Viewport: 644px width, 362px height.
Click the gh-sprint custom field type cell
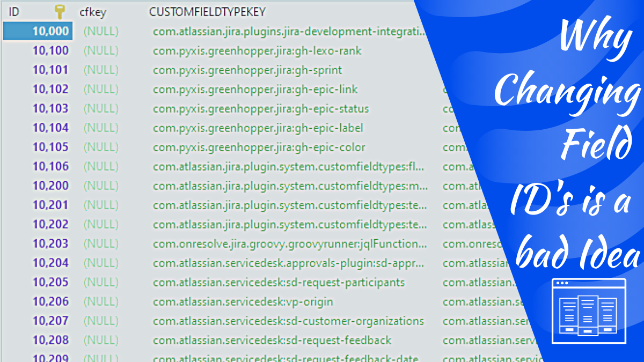(247, 70)
